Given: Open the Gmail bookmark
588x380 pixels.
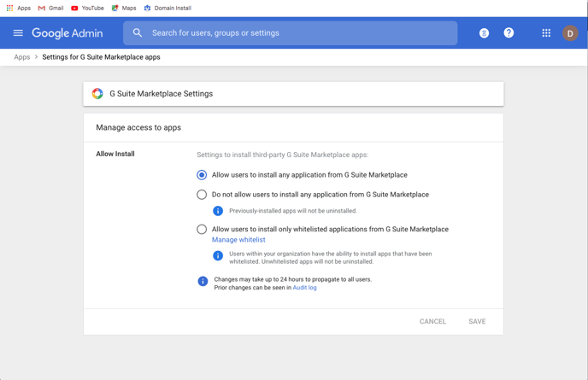Looking at the screenshot, I should point(50,8).
